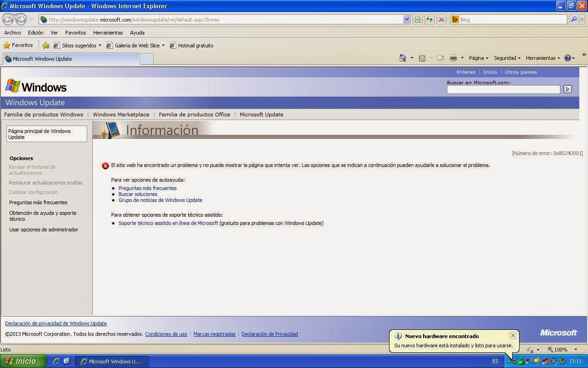Toggle Compatibility View icon
The height and width of the screenshot is (368, 588).
click(418, 19)
